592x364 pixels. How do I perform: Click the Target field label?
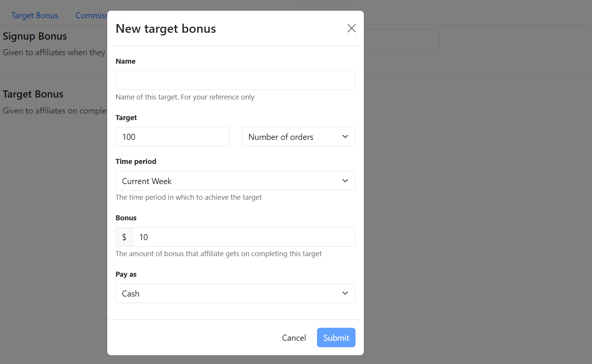tap(126, 118)
